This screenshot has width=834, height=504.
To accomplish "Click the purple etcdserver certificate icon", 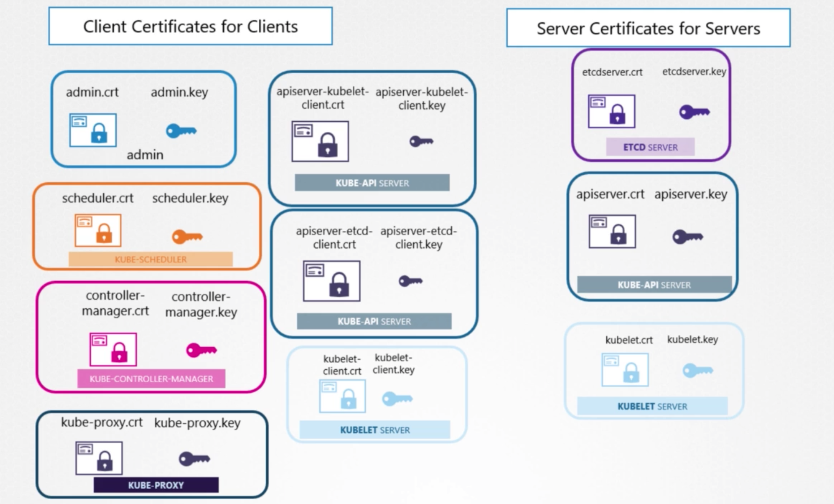I will click(611, 111).
